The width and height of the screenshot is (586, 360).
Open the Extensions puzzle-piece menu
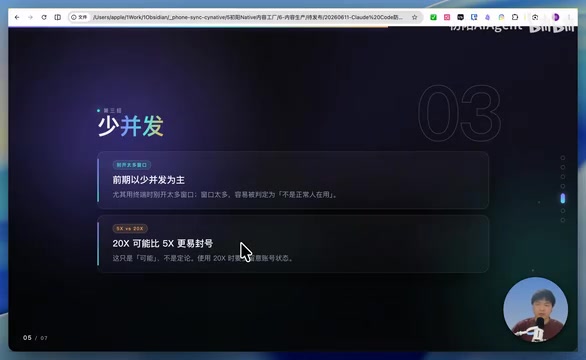515,17
